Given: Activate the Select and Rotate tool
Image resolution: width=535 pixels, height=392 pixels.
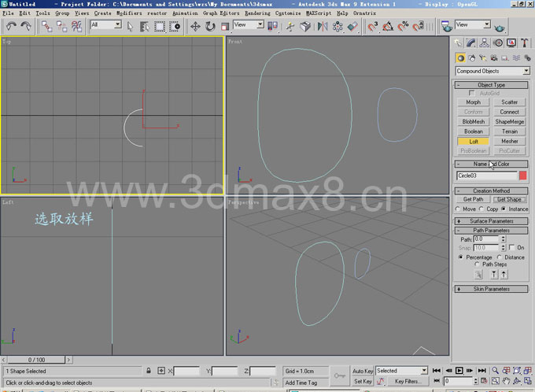Looking at the screenshot, I should pyautogui.click(x=210, y=26).
